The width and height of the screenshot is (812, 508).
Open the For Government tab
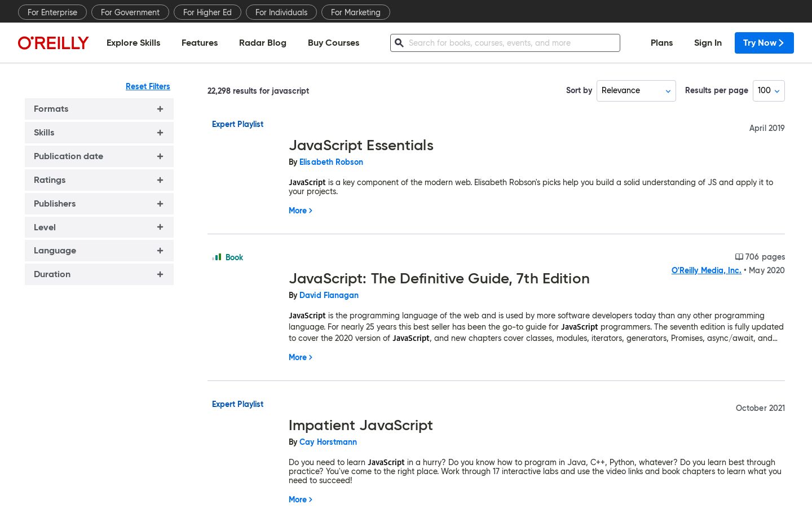point(130,12)
